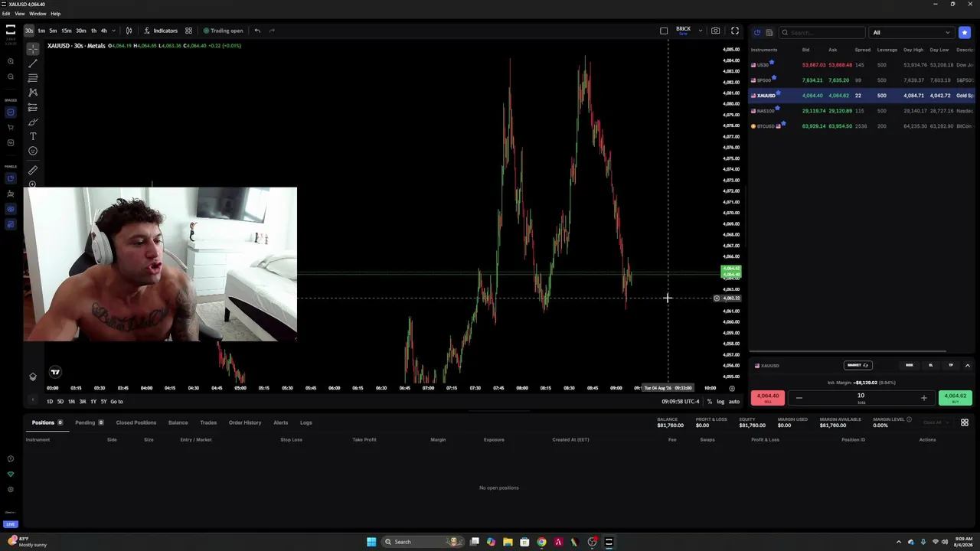Select the trend line drawing tool
This screenshot has height=551, width=980.
click(33, 64)
